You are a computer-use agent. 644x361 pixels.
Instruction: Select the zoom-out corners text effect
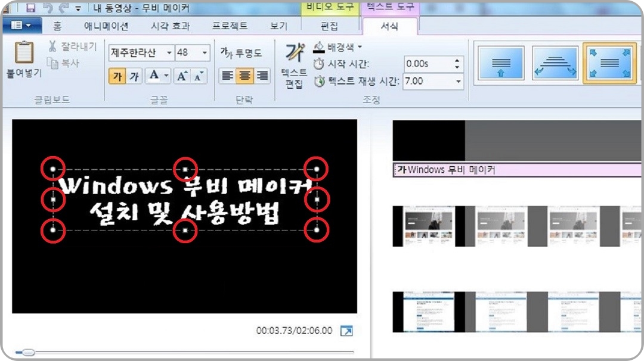point(609,64)
